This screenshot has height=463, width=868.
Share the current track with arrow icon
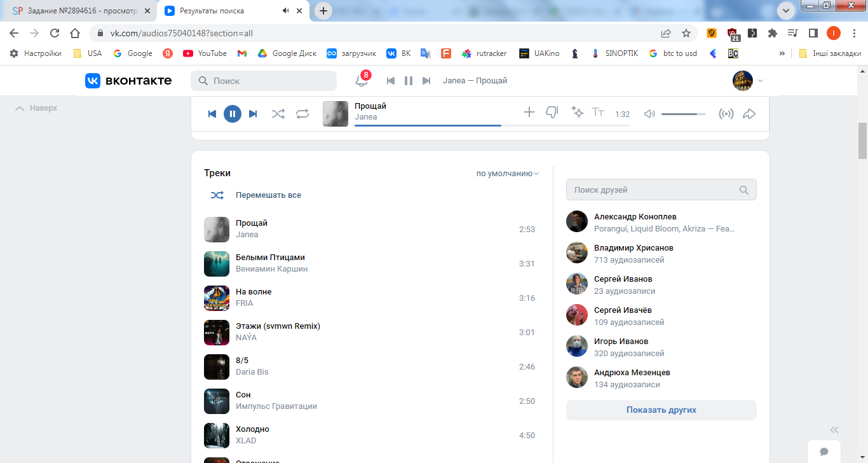(749, 114)
